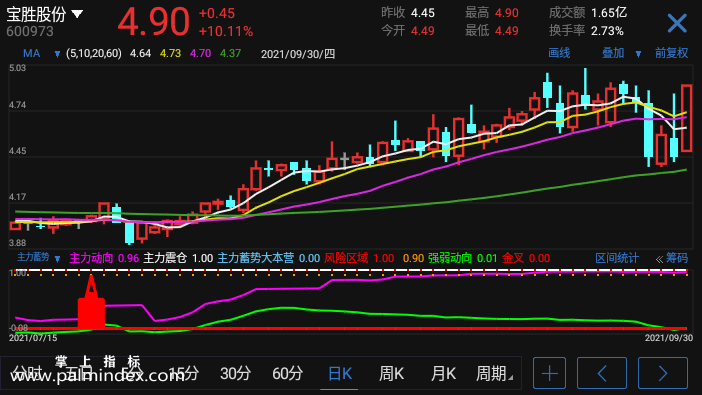702x395 pixels.
Task: Click the 强弱动向 0.01 label
Action: (462, 258)
